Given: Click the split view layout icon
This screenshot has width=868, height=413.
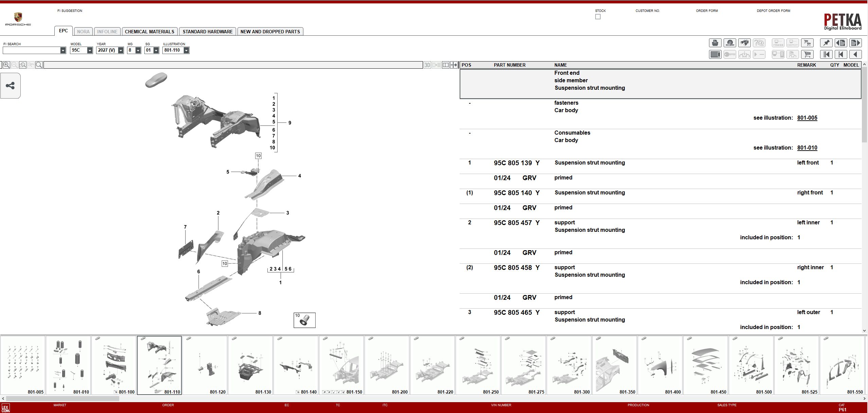Looking at the screenshot, I should pos(445,65).
